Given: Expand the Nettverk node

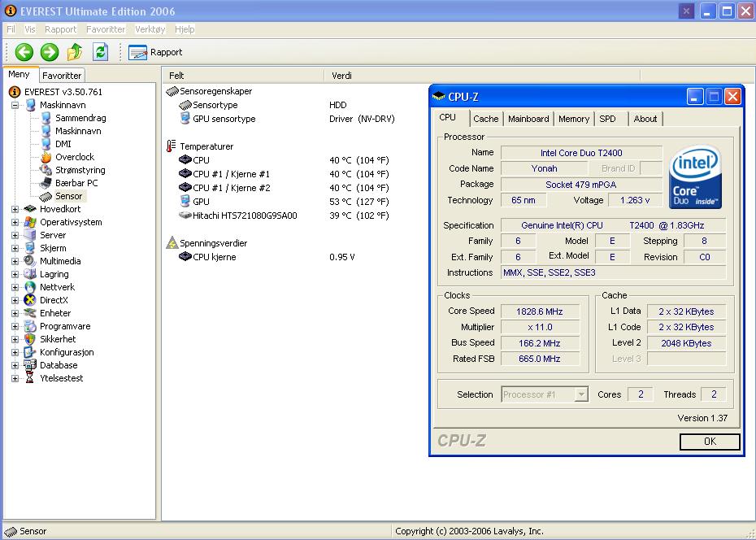Looking at the screenshot, I should tap(15, 287).
